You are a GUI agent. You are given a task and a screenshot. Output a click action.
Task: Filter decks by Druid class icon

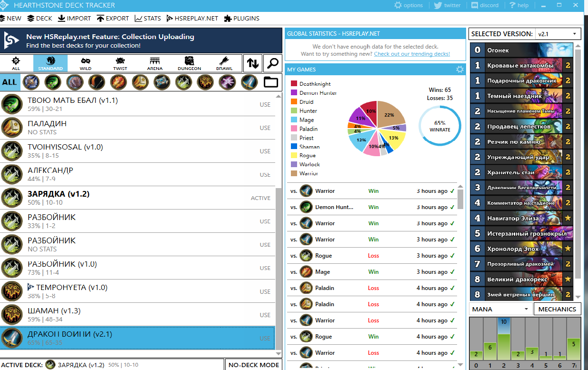click(x=74, y=82)
